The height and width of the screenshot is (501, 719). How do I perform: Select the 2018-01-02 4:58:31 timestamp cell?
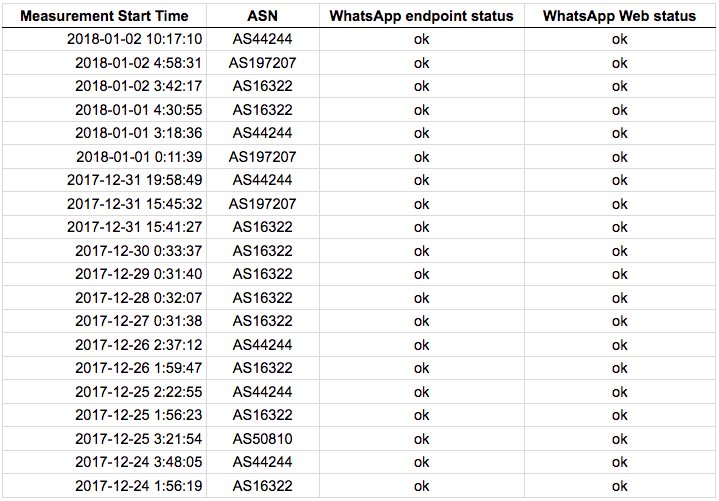click(x=139, y=63)
